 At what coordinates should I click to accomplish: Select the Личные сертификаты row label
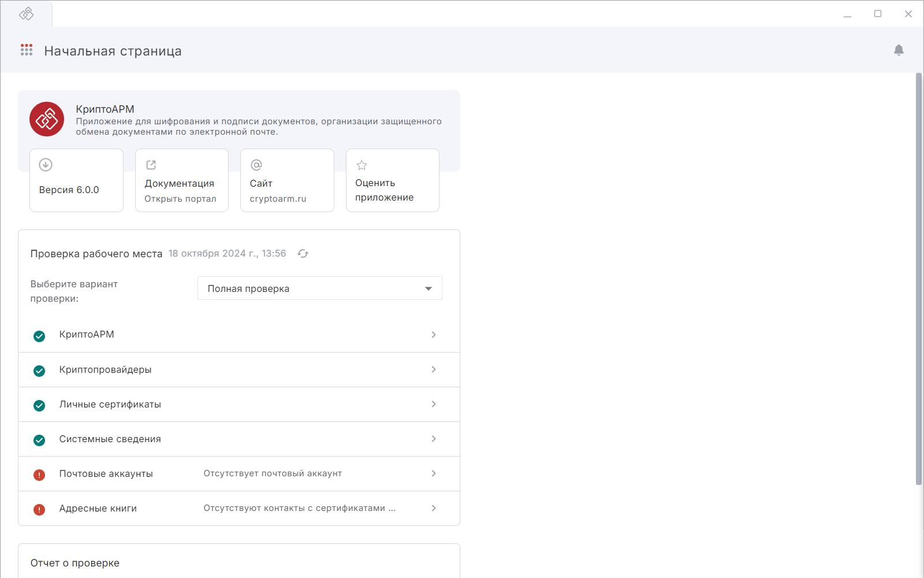pos(110,404)
